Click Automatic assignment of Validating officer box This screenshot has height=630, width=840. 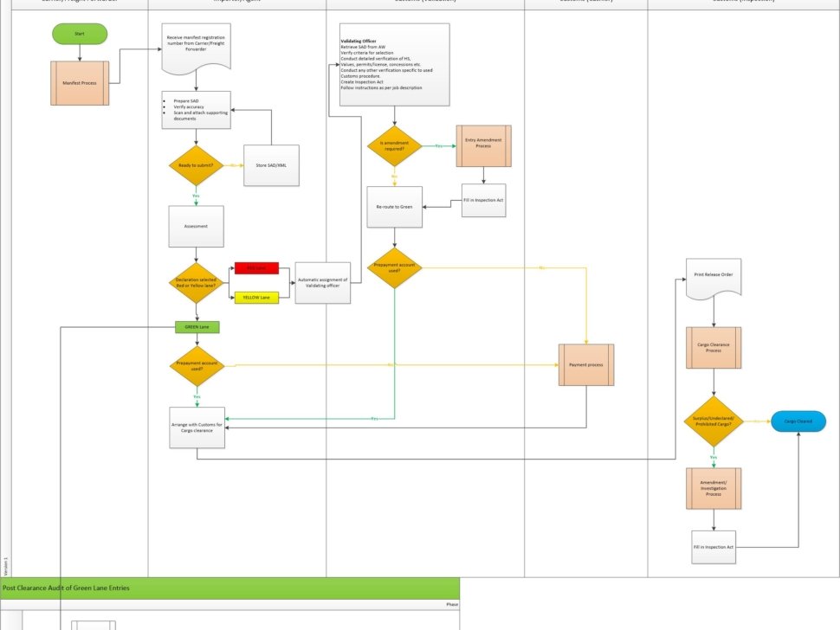pyautogui.click(x=322, y=283)
